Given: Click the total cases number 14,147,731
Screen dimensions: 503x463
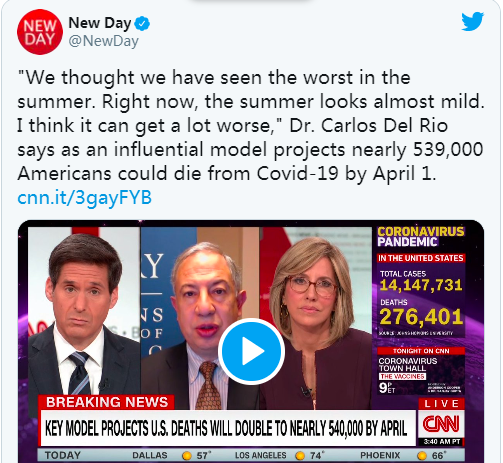Looking at the screenshot, I should [421, 285].
